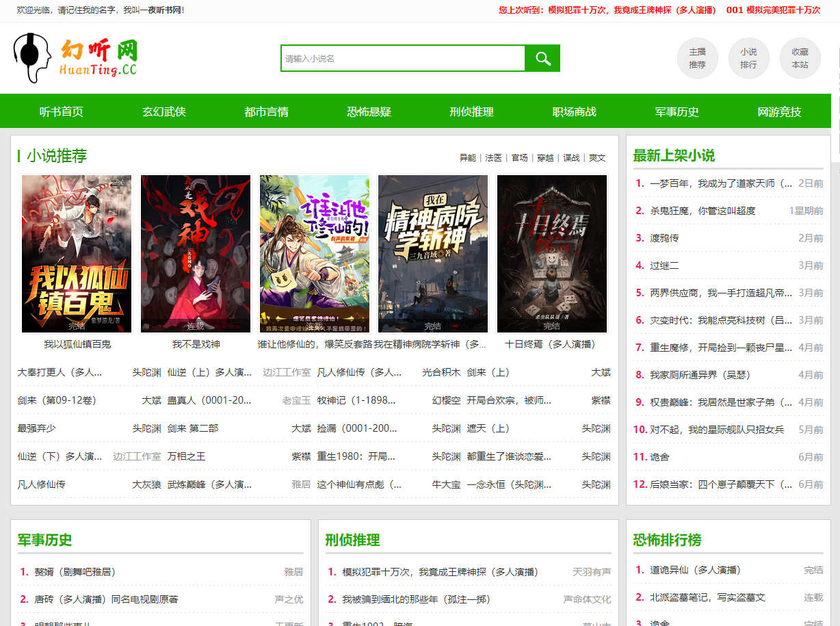Viewport: 840px width, 626px height.
Task: Open the 我以狐仙镇百鬼 book cover
Action: click(77, 254)
